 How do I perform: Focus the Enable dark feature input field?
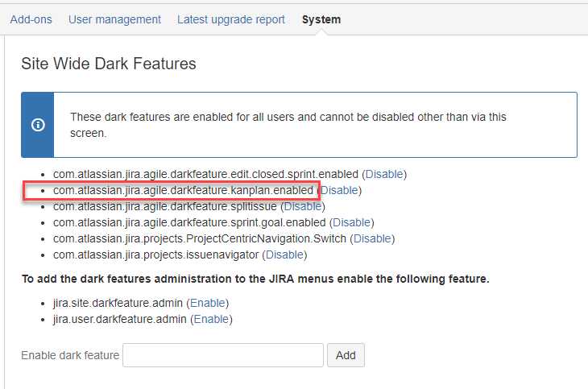point(223,355)
